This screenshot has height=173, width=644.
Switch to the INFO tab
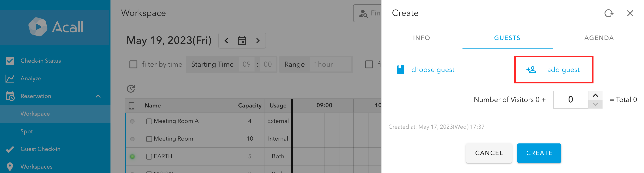[x=421, y=38]
